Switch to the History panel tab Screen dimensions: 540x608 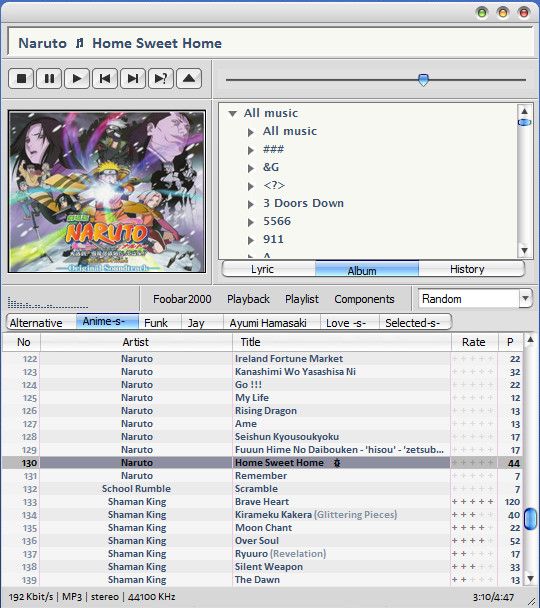click(471, 269)
